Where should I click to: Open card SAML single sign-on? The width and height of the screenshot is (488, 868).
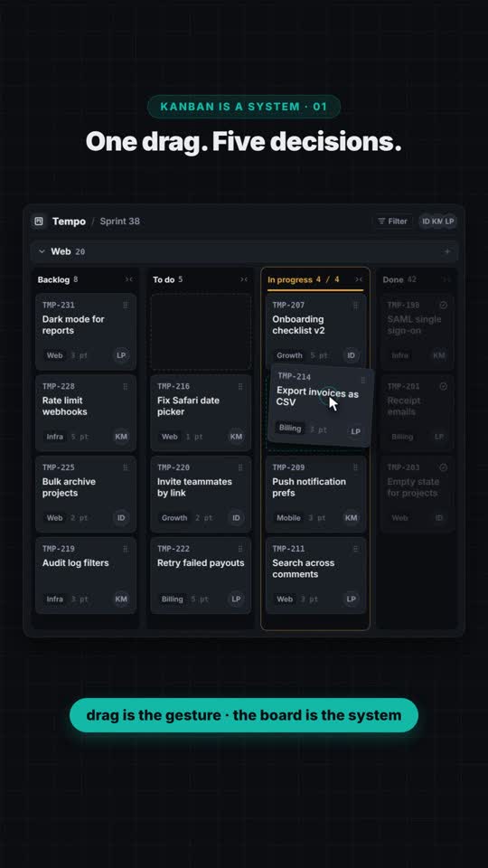(418, 332)
